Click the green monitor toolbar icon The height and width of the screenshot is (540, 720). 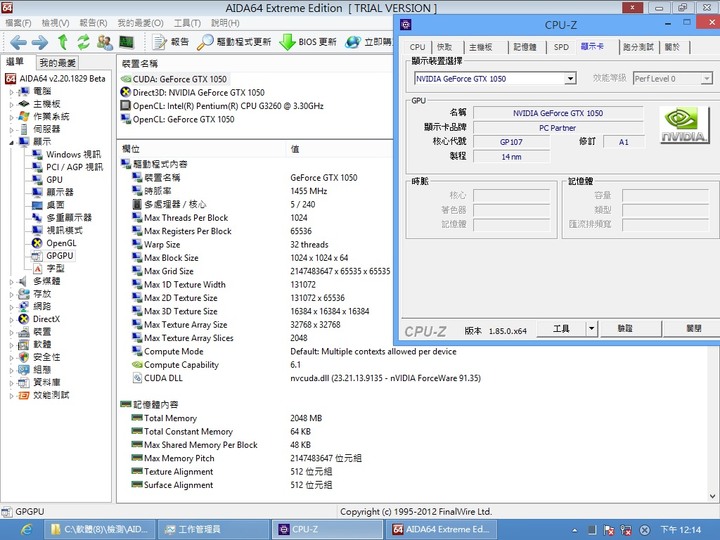click(x=126, y=42)
